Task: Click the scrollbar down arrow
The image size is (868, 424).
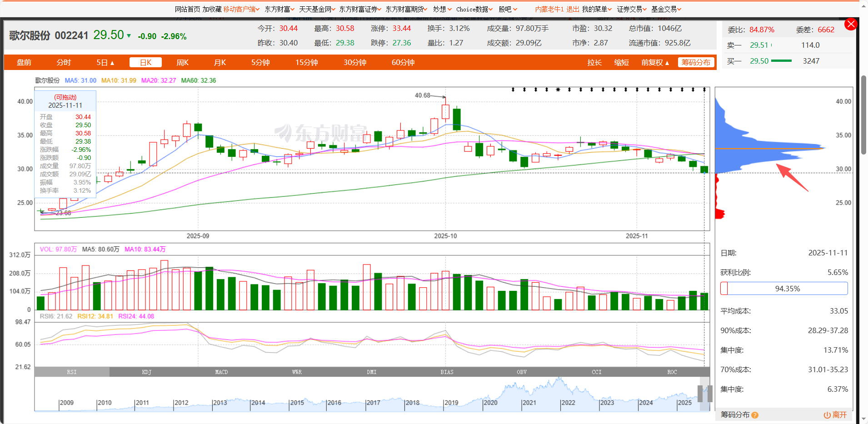Action: (864, 419)
